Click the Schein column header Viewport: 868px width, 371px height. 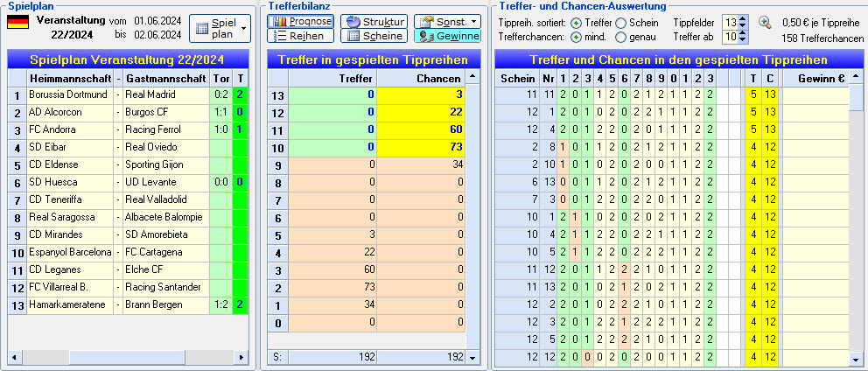point(518,78)
